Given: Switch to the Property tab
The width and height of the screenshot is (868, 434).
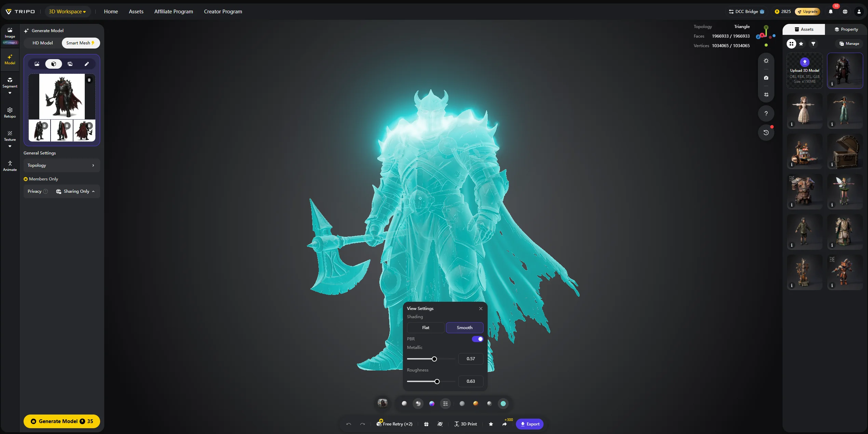Looking at the screenshot, I should coord(846,29).
